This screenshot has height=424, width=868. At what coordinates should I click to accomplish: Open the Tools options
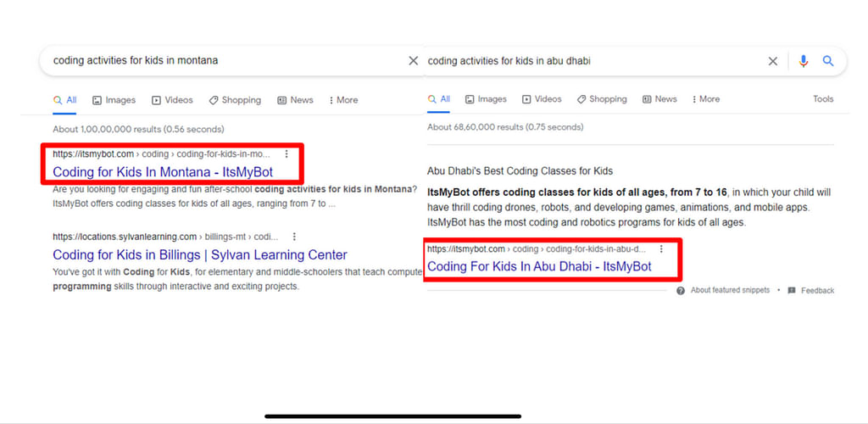click(x=823, y=99)
